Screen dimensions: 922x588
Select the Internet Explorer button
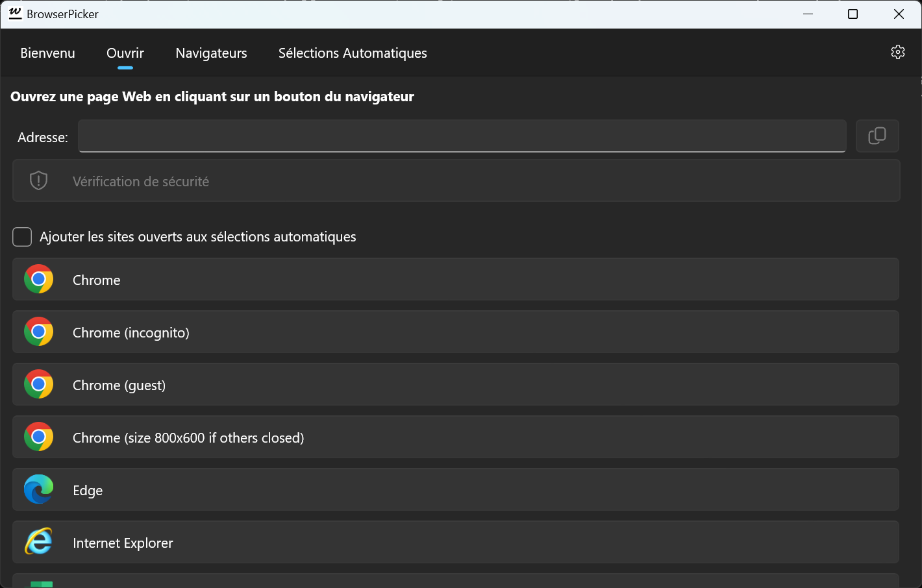[456, 542]
